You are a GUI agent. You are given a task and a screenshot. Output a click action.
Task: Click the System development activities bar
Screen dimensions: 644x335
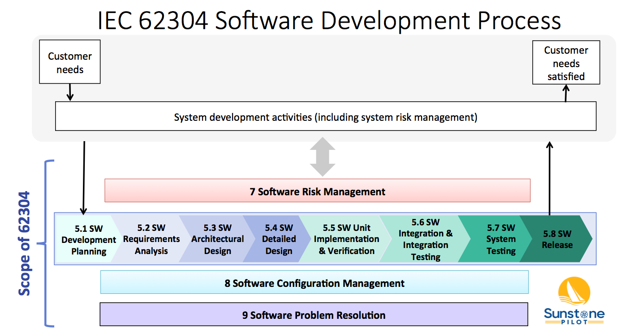coord(325,117)
